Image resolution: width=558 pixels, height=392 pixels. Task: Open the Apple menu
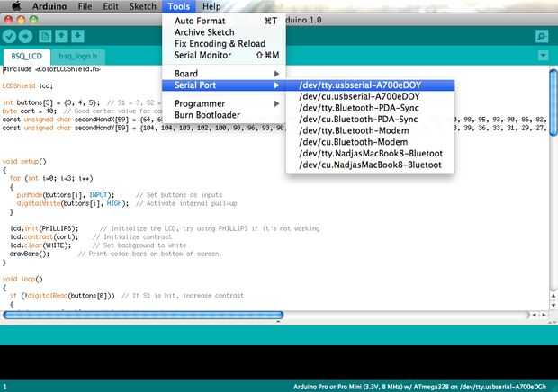point(16,6)
